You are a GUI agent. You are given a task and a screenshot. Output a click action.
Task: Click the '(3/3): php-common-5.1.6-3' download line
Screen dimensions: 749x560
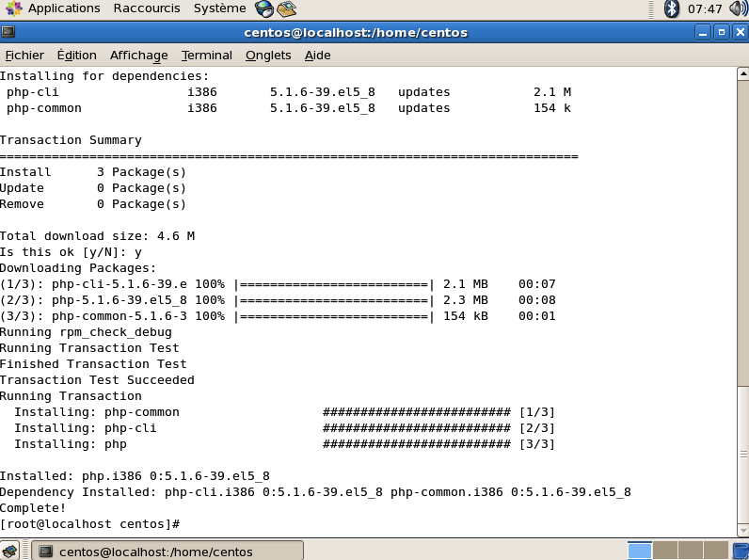(278, 316)
